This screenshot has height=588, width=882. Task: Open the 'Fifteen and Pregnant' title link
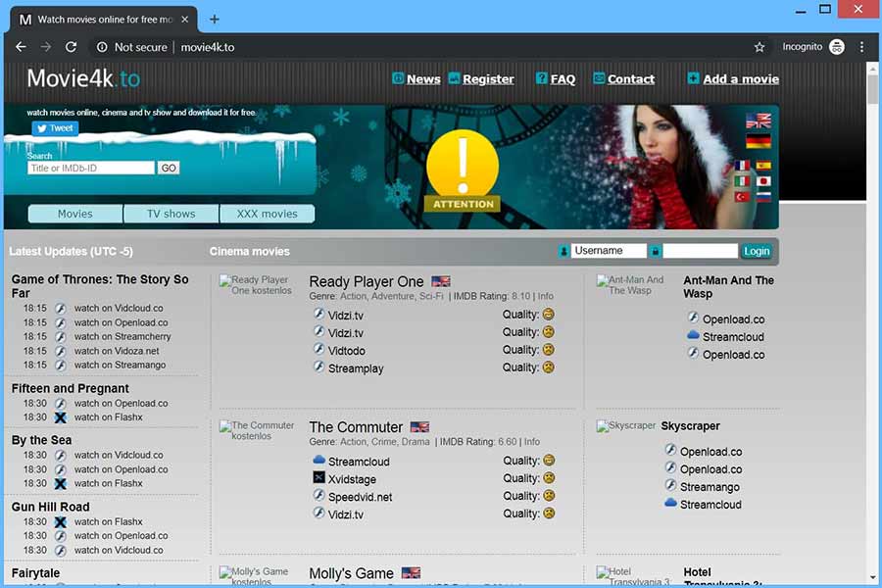coord(71,388)
